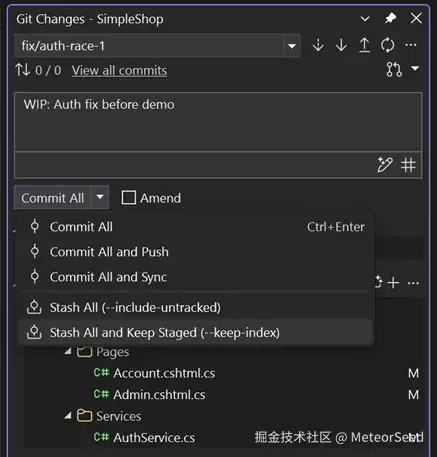
Task: Click the Sync circular arrows icon
Action: [388, 45]
